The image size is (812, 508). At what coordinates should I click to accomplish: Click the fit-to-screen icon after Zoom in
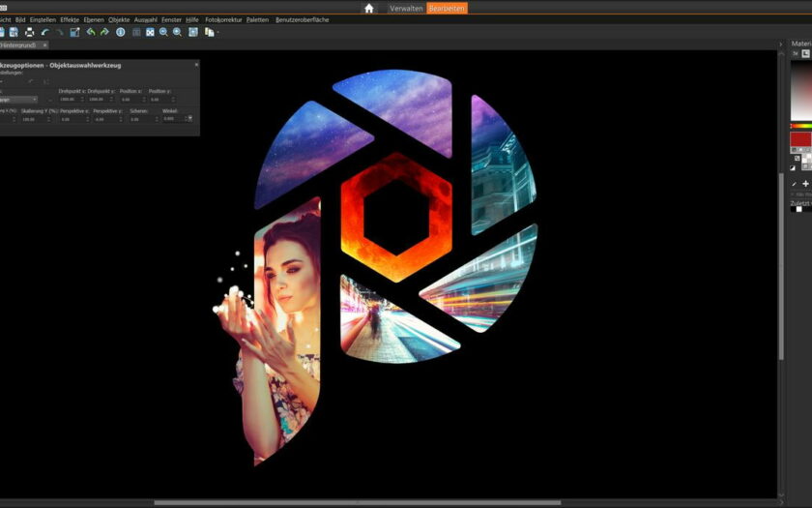(x=193, y=32)
